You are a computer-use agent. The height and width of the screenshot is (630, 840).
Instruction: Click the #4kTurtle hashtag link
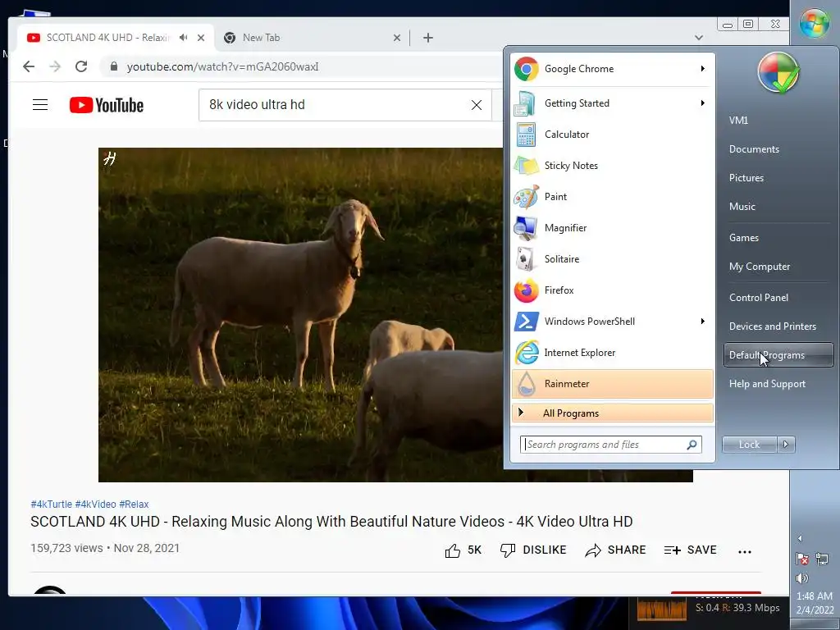click(x=52, y=504)
